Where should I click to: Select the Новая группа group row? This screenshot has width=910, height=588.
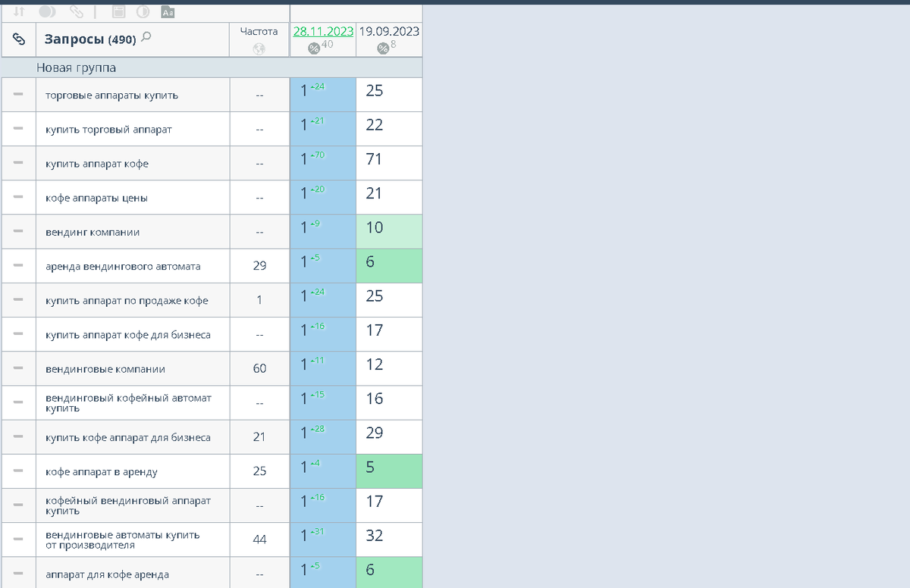(212, 67)
